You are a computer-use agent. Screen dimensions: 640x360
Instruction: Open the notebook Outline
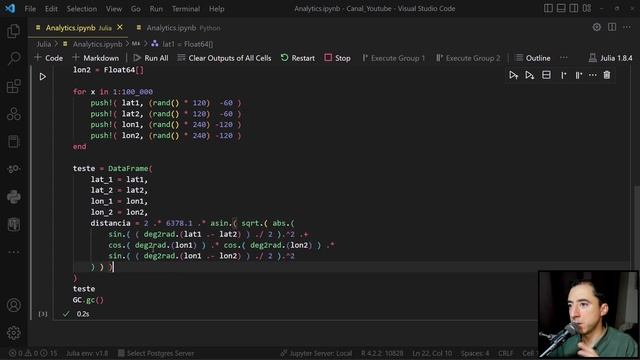click(532, 58)
